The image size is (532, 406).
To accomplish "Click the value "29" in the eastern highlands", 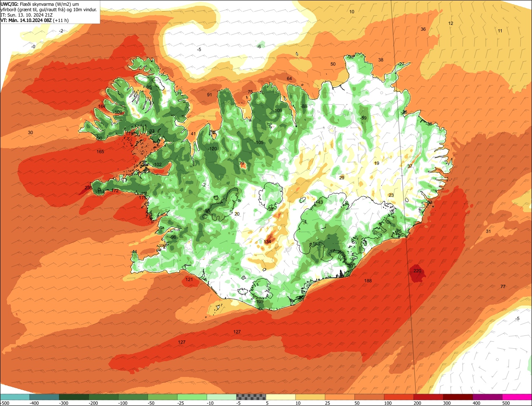I will coord(342,178).
